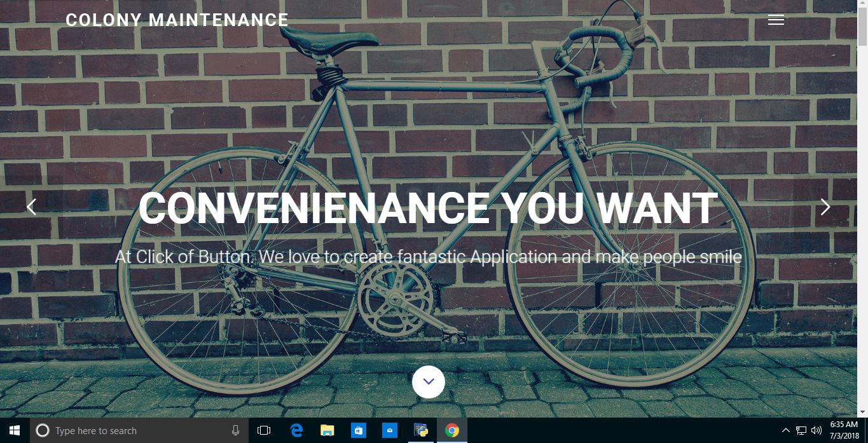The width and height of the screenshot is (868, 443).
Task: Show hidden system tray icons
Action: [x=786, y=430]
